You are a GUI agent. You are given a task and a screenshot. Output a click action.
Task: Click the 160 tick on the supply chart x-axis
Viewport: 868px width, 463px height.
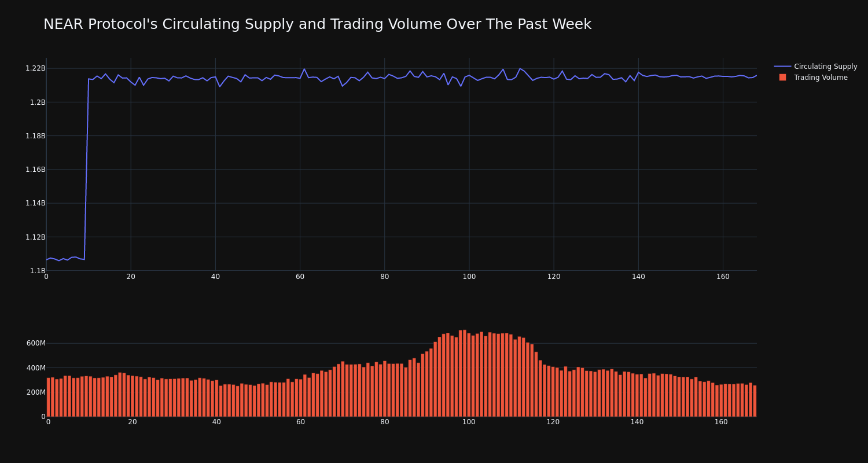[723, 277]
